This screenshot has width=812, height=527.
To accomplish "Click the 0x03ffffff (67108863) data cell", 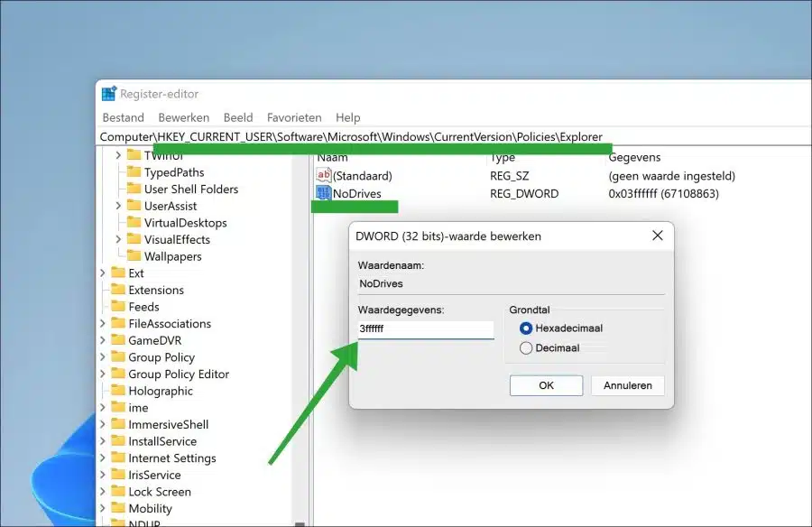I will (x=663, y=193).
